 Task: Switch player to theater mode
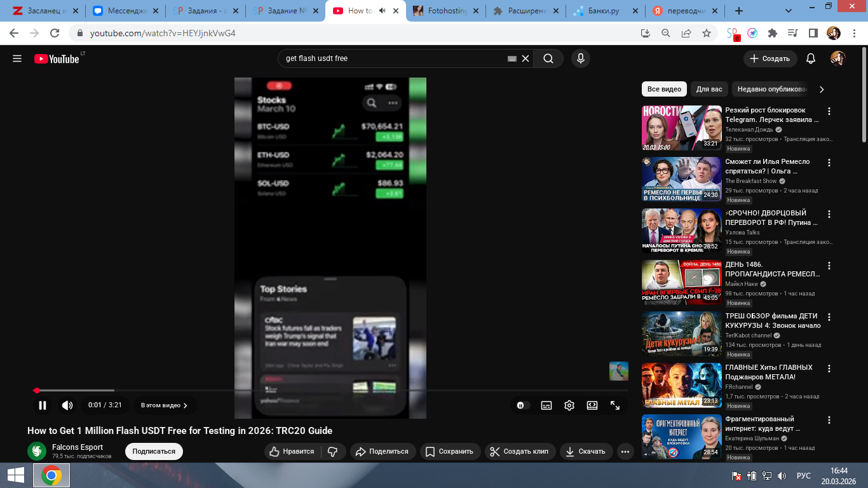coord(592,405)
